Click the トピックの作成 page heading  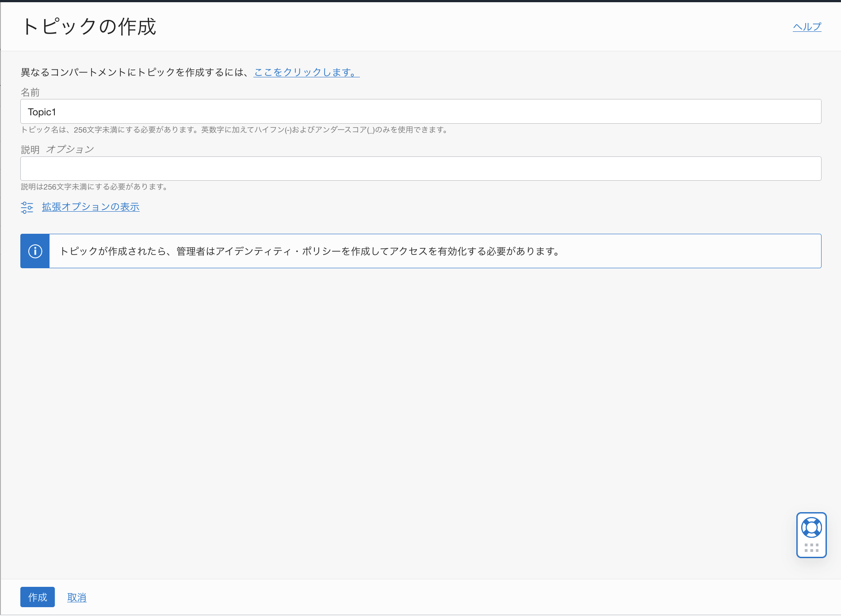(90, 27)
